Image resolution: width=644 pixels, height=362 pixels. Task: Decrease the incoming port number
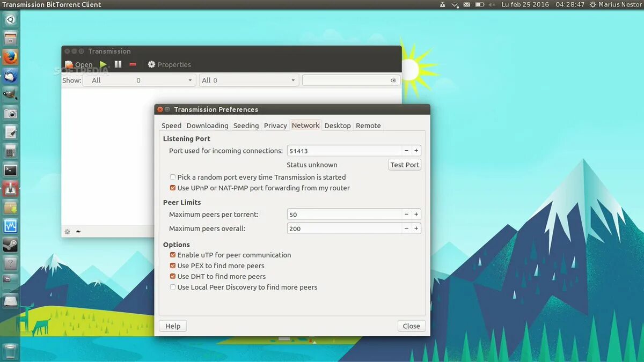(406, 151)
